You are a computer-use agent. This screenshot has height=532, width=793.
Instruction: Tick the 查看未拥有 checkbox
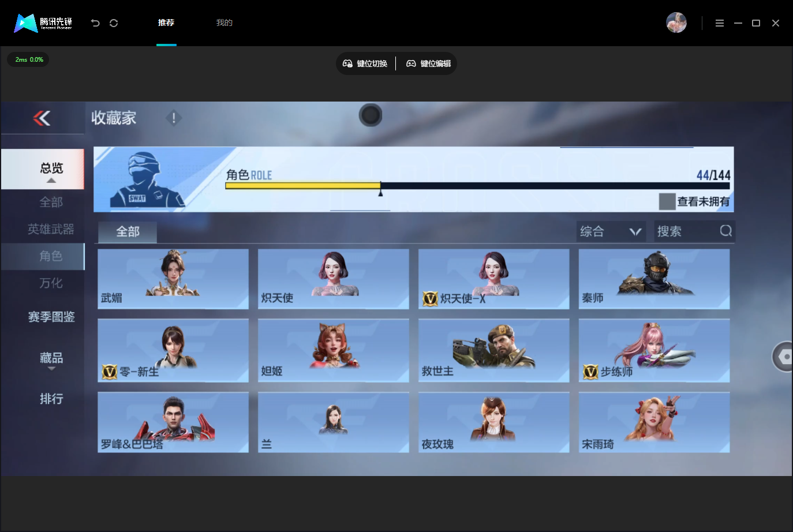pos(667,201)
